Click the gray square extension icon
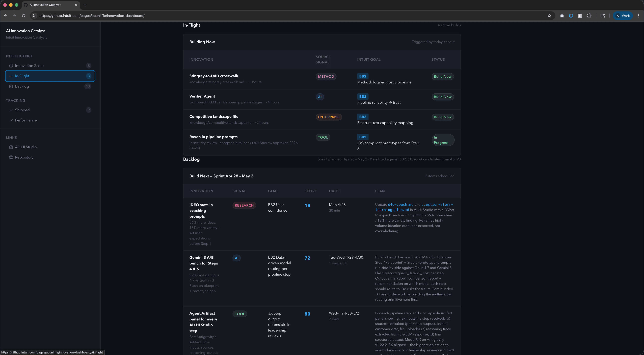Screen dimensions: 644x355 click(580, 15)
